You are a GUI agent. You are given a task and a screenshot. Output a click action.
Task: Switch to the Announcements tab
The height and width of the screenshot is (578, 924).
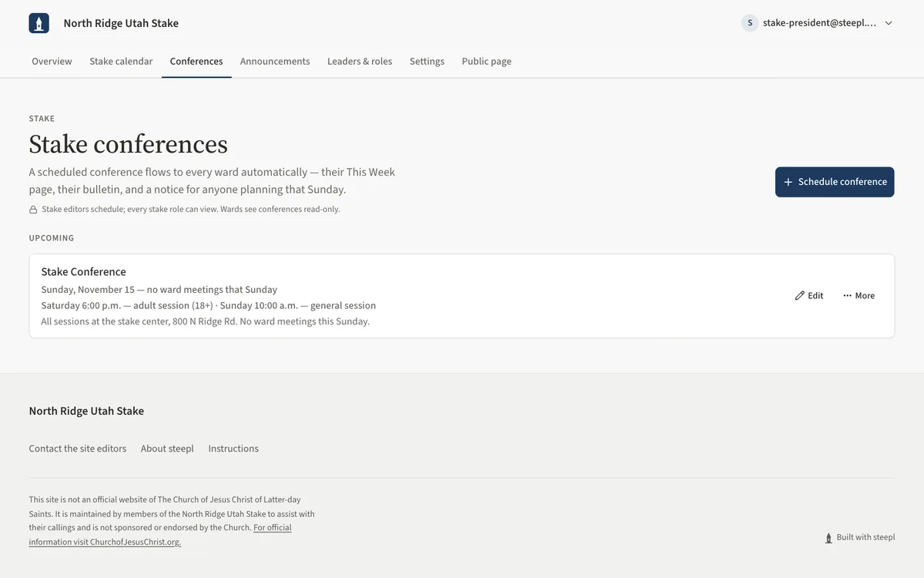[275, 62]
